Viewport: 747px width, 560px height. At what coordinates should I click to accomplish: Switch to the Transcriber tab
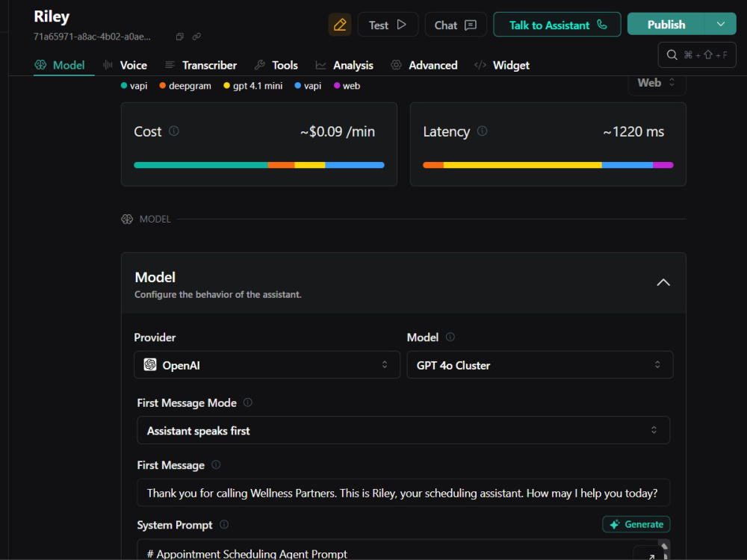tap(200, 65)
